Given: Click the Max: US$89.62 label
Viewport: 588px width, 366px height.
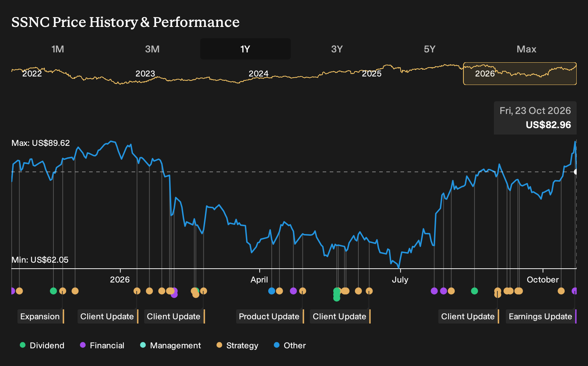Looking at the screenshot, I should 41,143.
